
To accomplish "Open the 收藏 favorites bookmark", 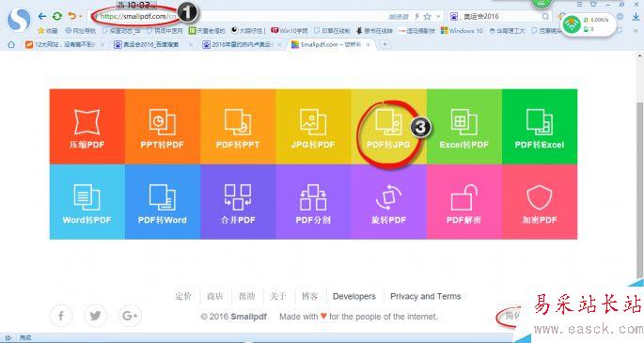I will [x=48, y=31].
